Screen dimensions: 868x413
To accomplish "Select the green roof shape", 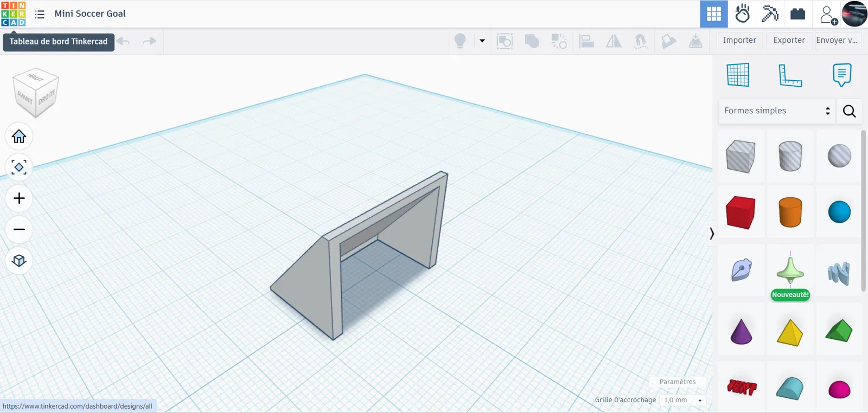I will pos(839,331).
